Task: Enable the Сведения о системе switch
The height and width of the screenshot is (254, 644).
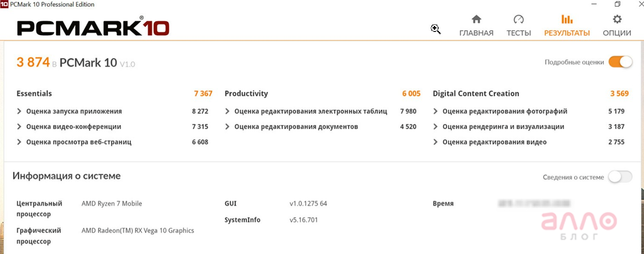Action: (x=620, y=177)
